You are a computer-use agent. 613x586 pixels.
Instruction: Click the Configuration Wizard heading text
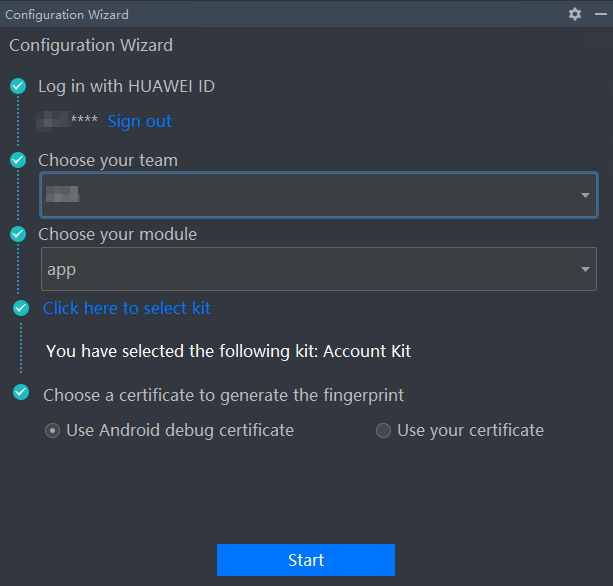pos(91,45)
